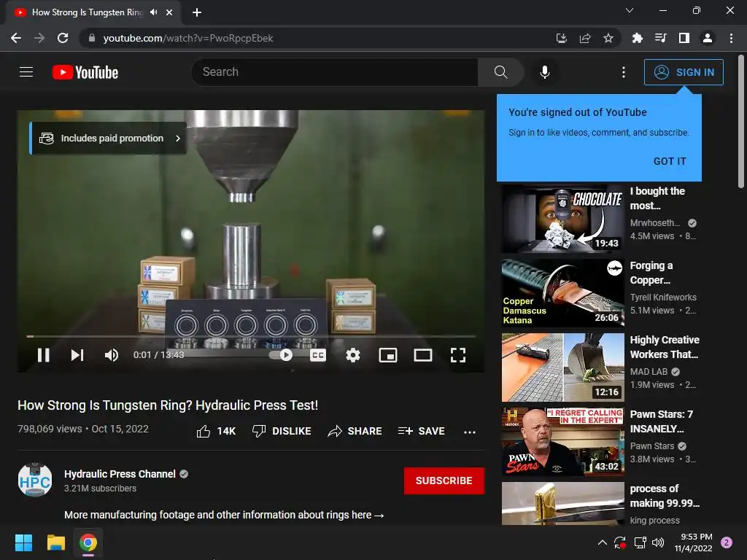Focus the YouTube search field

click(334, 72)
